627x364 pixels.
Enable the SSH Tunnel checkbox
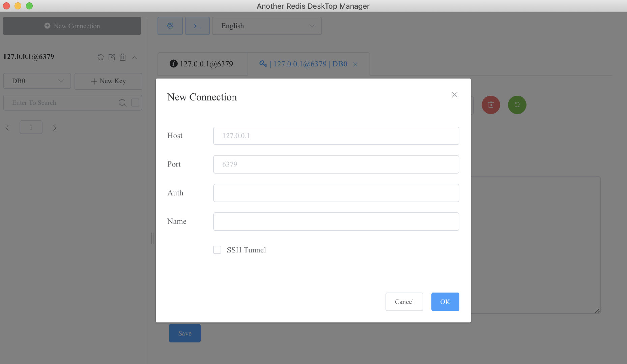(217, 250)
